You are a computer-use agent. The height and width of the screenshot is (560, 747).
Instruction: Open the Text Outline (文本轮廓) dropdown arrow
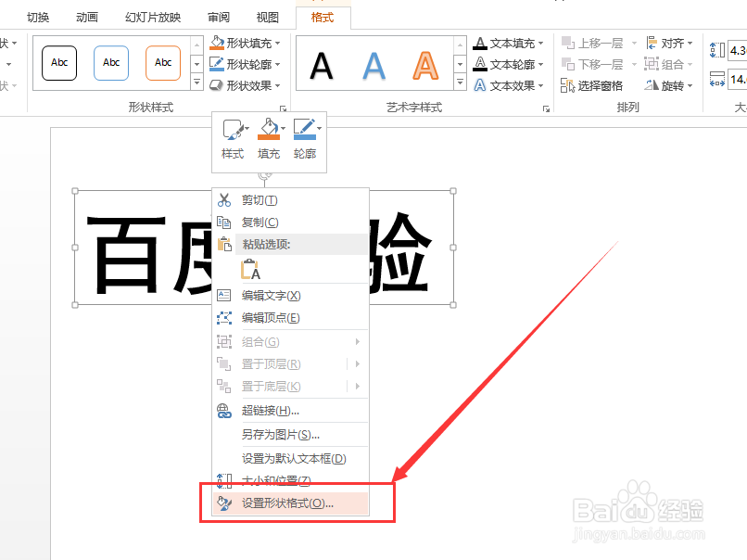coord(540,64)
